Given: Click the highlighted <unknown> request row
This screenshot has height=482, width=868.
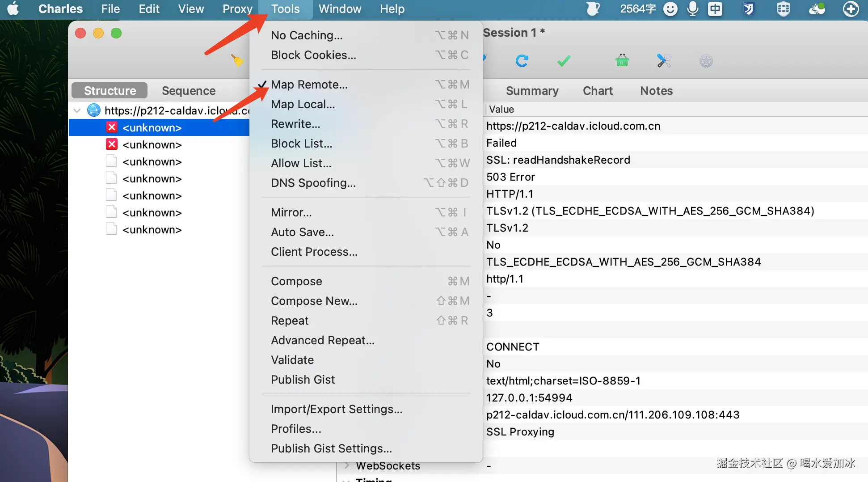Looking at the screenshot, I should 159,127.
